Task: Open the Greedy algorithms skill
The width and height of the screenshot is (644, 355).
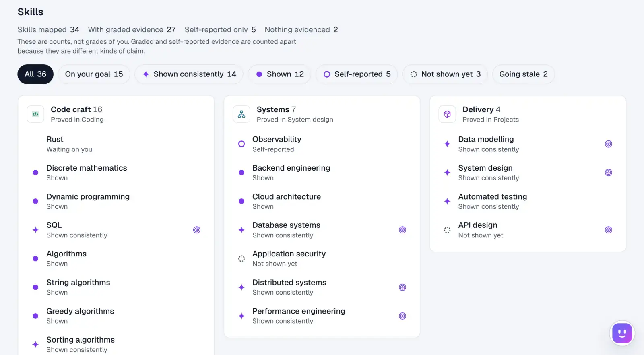Action: 116,316
